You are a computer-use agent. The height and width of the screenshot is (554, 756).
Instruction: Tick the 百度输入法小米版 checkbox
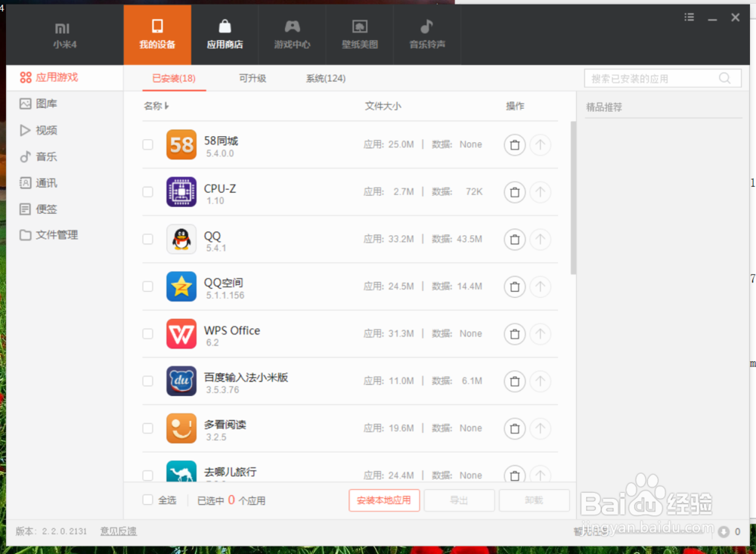pos(148,381)
